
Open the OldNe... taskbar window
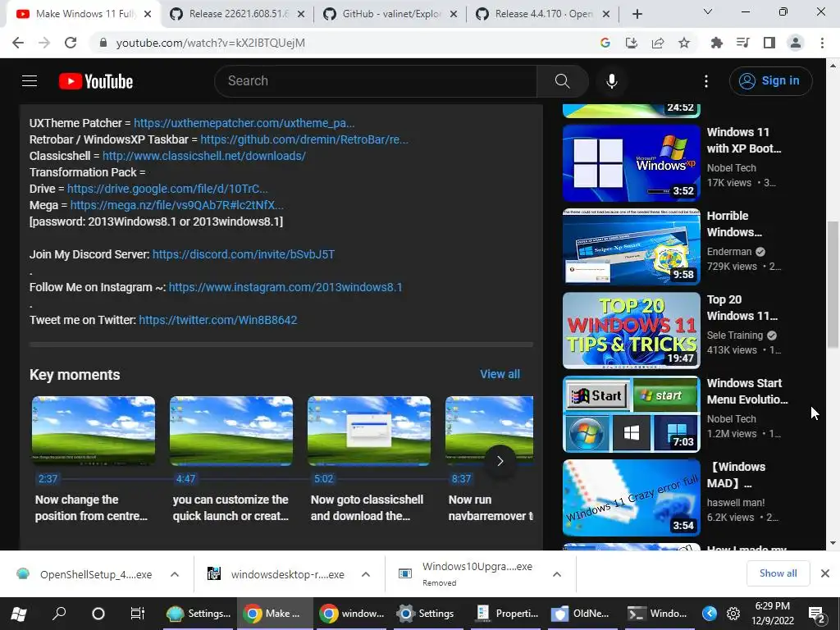pyautogui.click(x=582, y=614)
